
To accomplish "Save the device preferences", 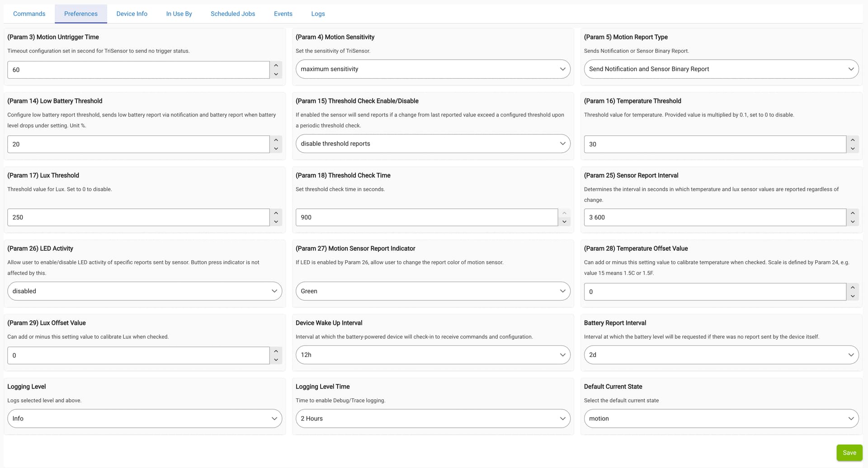I will click(x=849, y=453).
